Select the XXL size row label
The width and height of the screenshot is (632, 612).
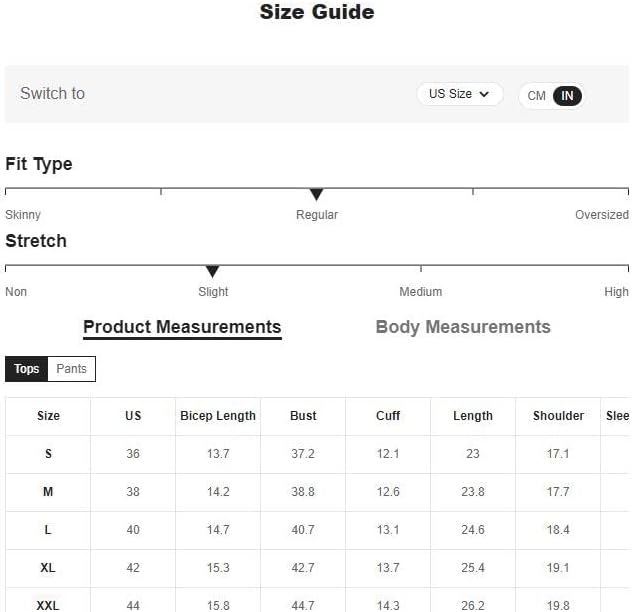coord(48,606)
